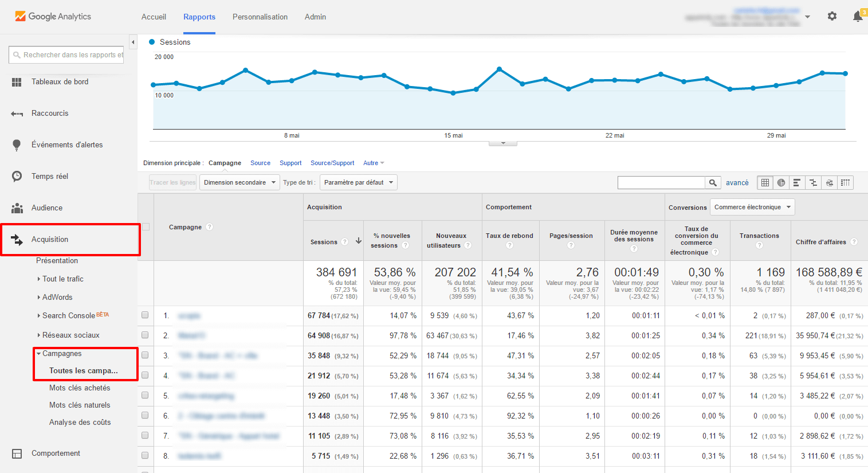The height and width of the screenshot is (473, 868).
Task: Select all rows with header checkbox
Action: pos(146,227)
